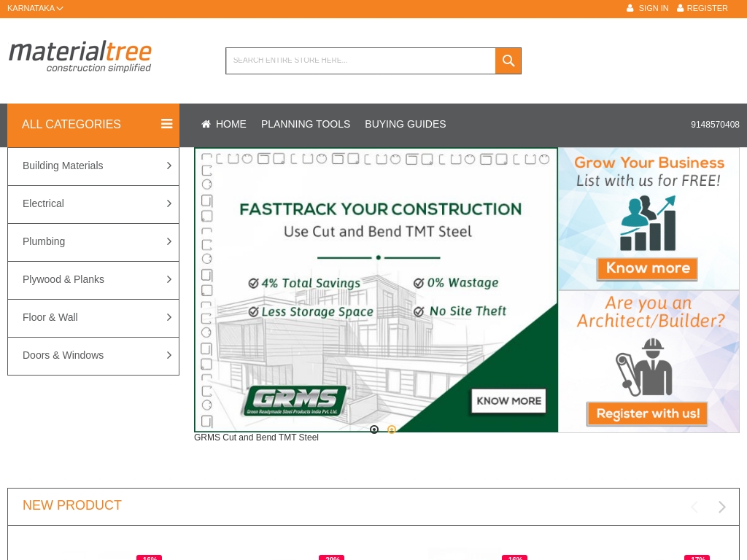747x560 pixels.
Task: Click the hamburger icon beside ALL CATEGORIES
Action: (x=166, y=124)
